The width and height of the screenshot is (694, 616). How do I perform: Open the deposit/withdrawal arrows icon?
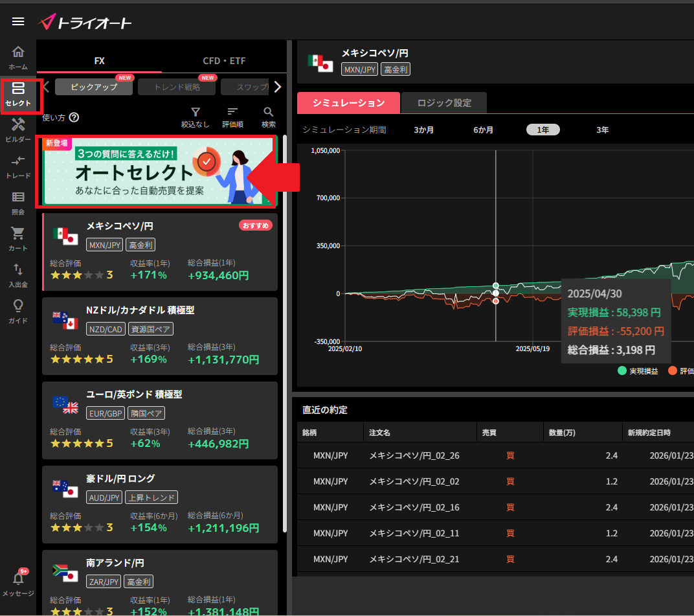(x=18, y=274)
